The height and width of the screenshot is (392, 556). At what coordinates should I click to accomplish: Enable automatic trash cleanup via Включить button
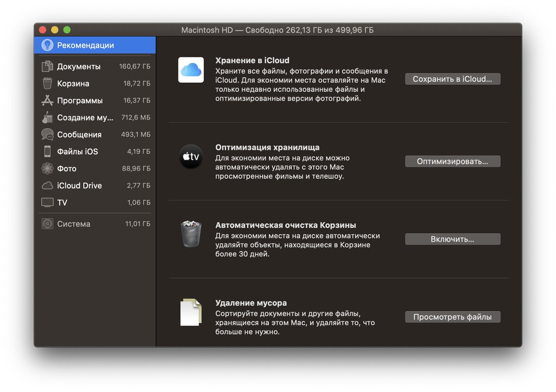pyautogui.click(x=452, y=239)
